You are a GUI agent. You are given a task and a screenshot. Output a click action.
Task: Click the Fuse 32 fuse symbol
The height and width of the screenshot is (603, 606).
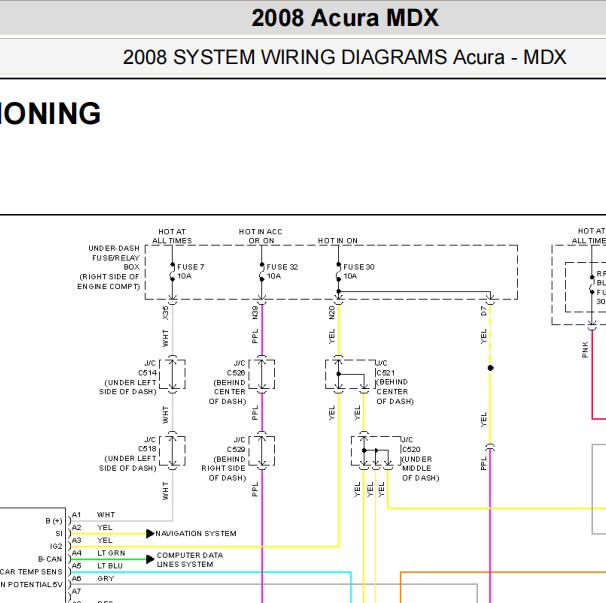point(262,272)
